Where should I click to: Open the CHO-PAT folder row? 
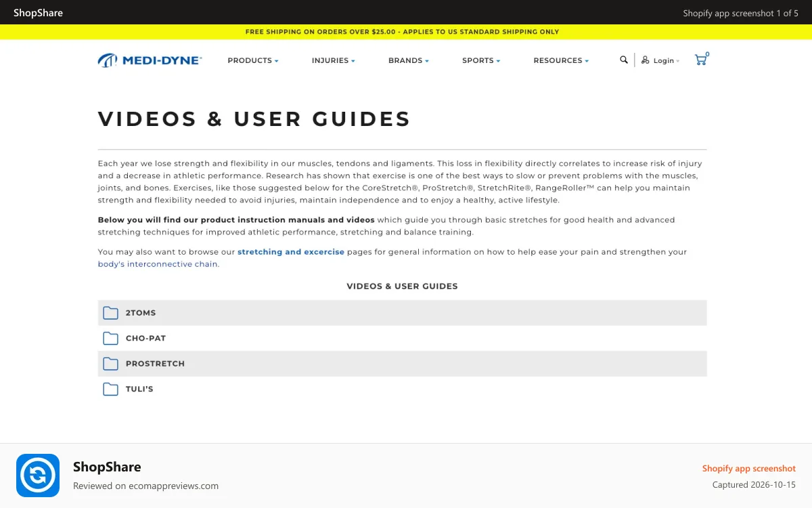coord(402,338)
